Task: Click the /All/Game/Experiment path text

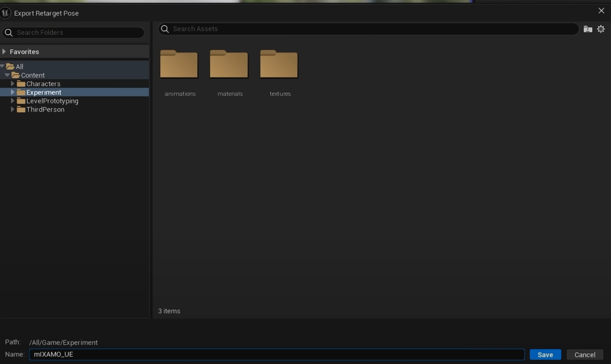Action: pos(63,343)
